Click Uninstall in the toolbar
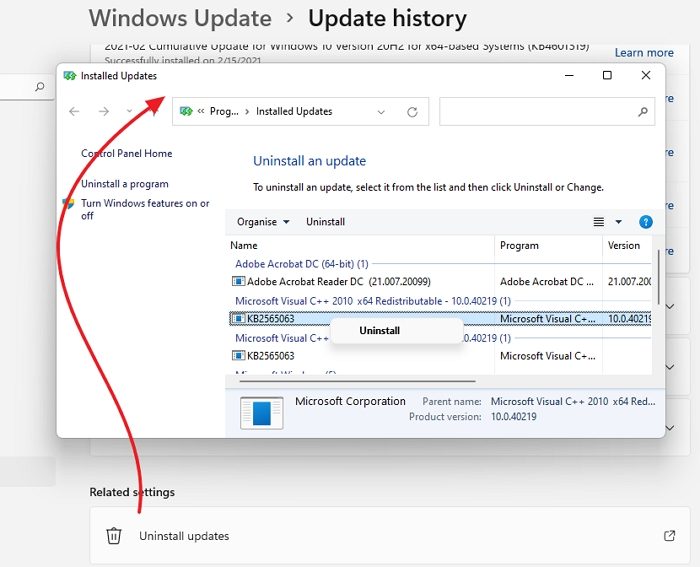Viewport: 700px width, 567px height. click(325, 222)
